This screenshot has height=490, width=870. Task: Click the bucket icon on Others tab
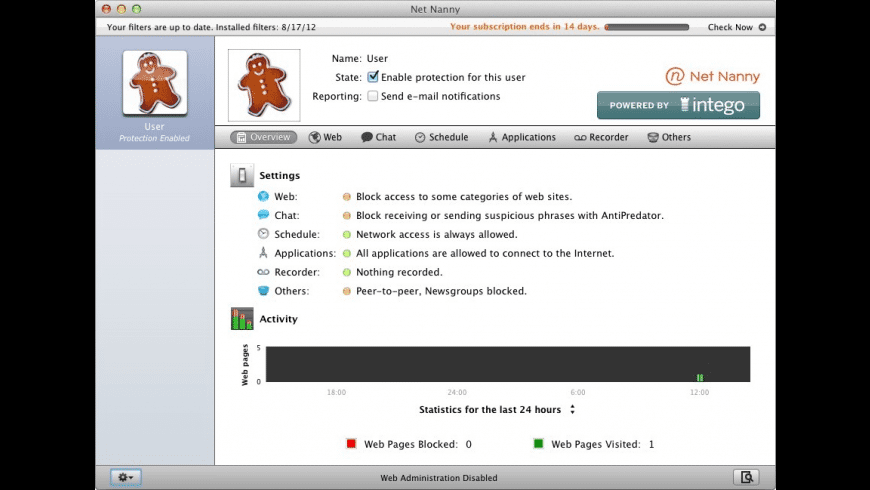click(653, 137)
